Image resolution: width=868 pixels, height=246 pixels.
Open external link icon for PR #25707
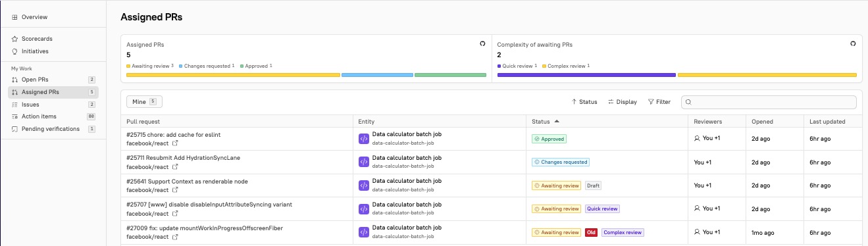coord(175,214)
